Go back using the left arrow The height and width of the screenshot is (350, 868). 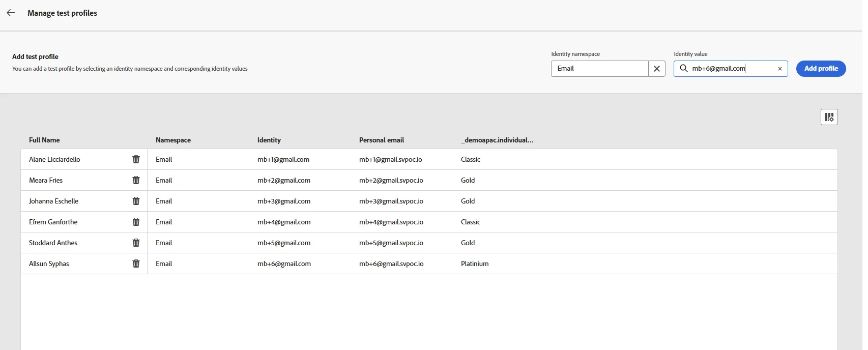click(x=11, y=13)
